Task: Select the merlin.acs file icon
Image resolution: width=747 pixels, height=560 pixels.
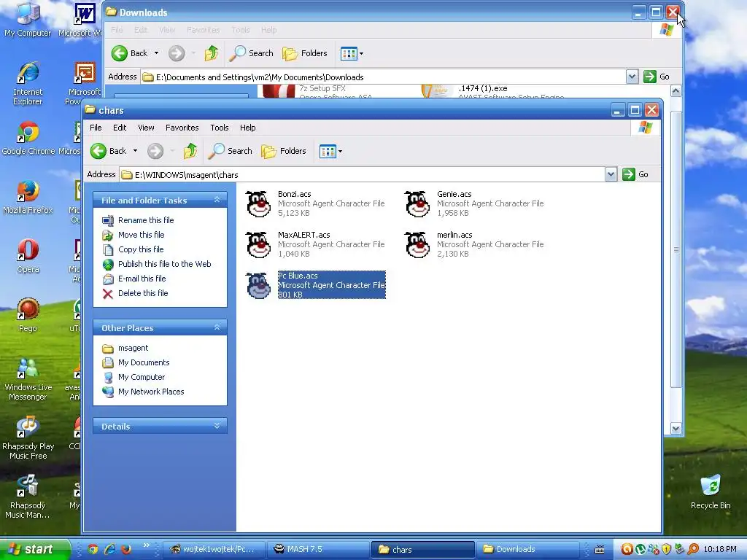Action: click(417, 245)
